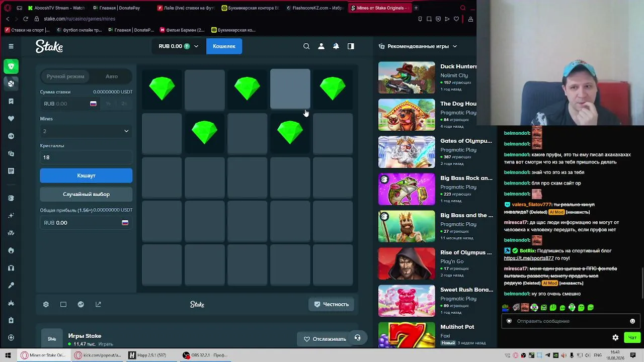
Task: Click the half-bet ½ button in bet field
Action: tap(109, 104)
